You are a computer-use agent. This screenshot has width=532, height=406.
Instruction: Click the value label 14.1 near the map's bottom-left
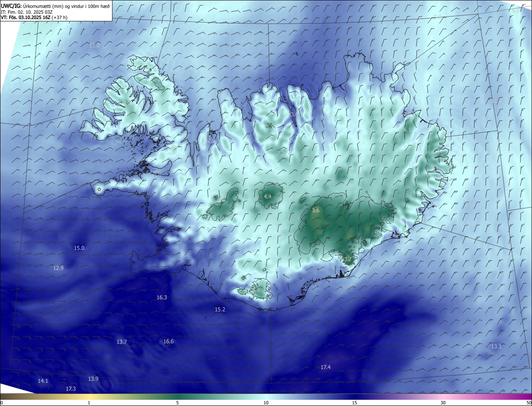tap(43, 381)
